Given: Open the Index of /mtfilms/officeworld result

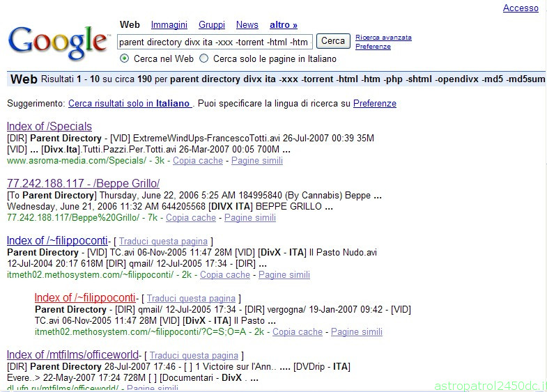Looking at the screenshot, I should [72, 354].
